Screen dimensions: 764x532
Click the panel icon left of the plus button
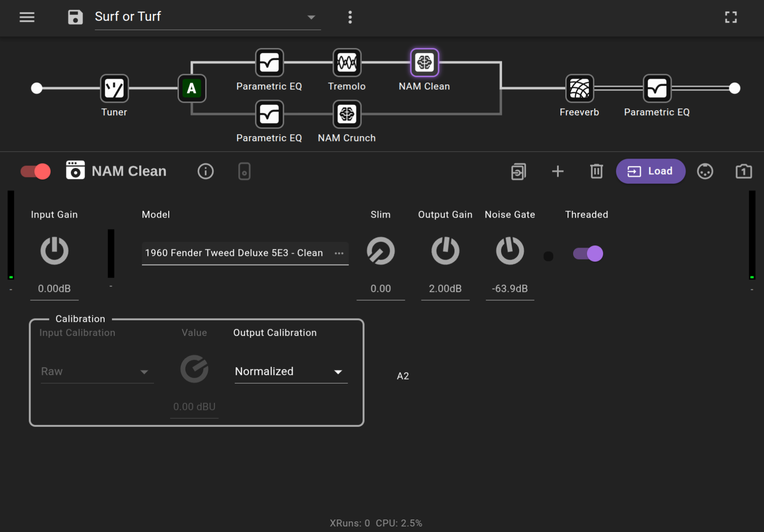point(519,171)
